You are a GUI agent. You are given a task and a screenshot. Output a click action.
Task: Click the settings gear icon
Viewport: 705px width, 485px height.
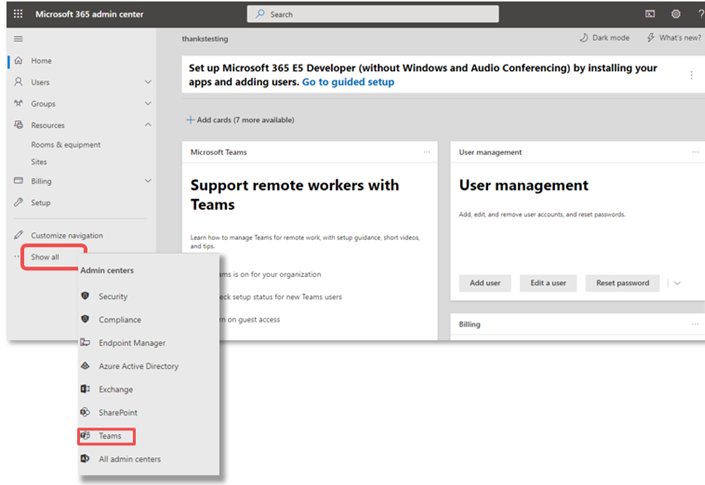click(x=676, y=14)
